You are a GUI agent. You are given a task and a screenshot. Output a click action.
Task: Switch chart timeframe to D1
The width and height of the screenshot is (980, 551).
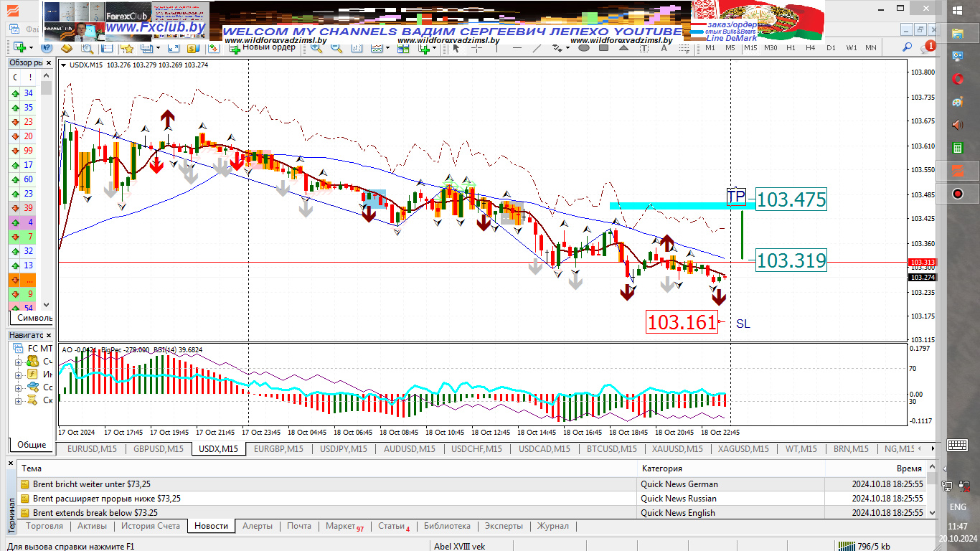coord(831,48)
